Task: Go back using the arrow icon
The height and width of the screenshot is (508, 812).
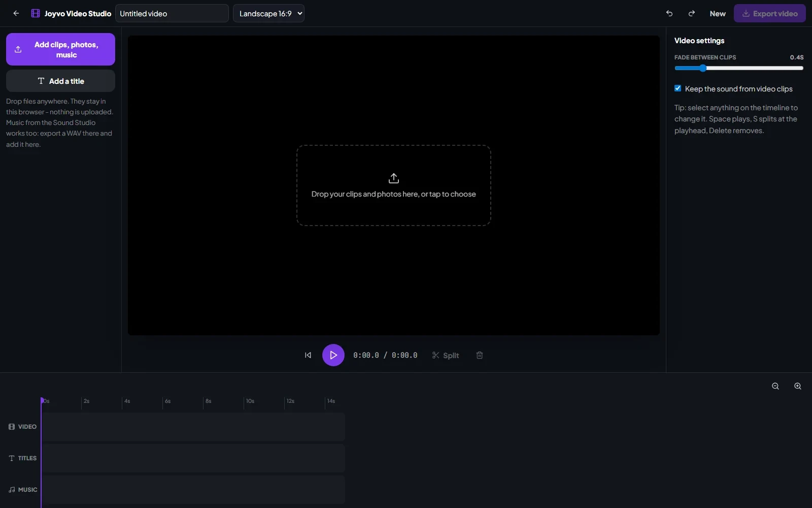Action: pyautogui.click(x=16, y=14)
